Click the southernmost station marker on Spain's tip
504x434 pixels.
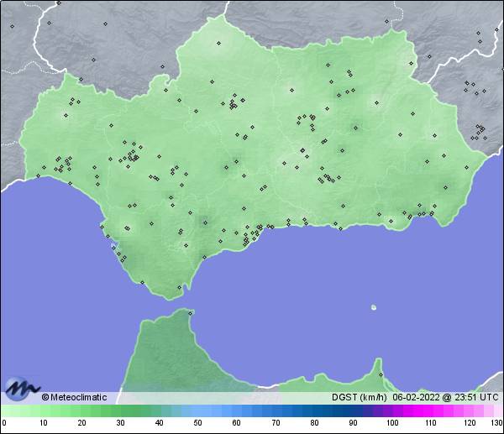click(x=178, y=288)
